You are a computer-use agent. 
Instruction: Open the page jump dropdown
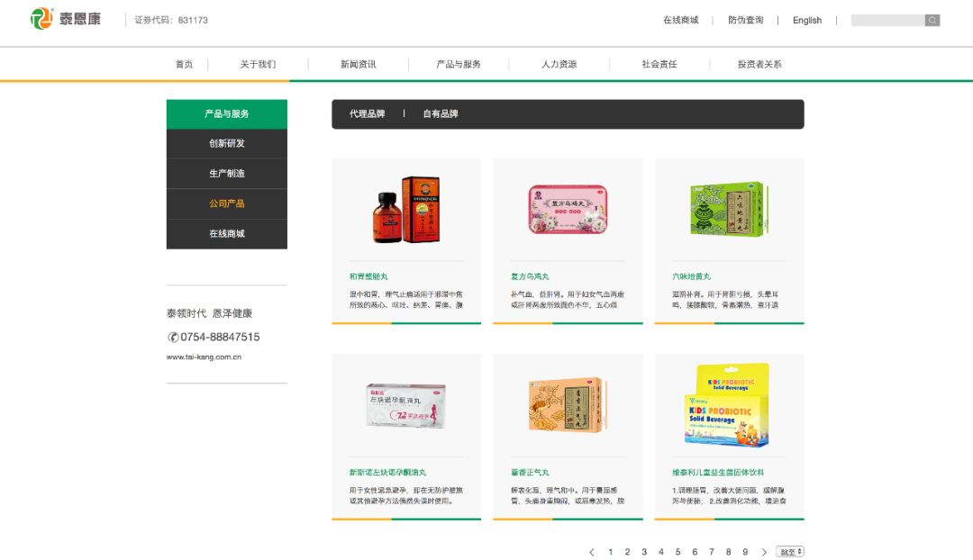pyautogui.click(x=791, y=552)
